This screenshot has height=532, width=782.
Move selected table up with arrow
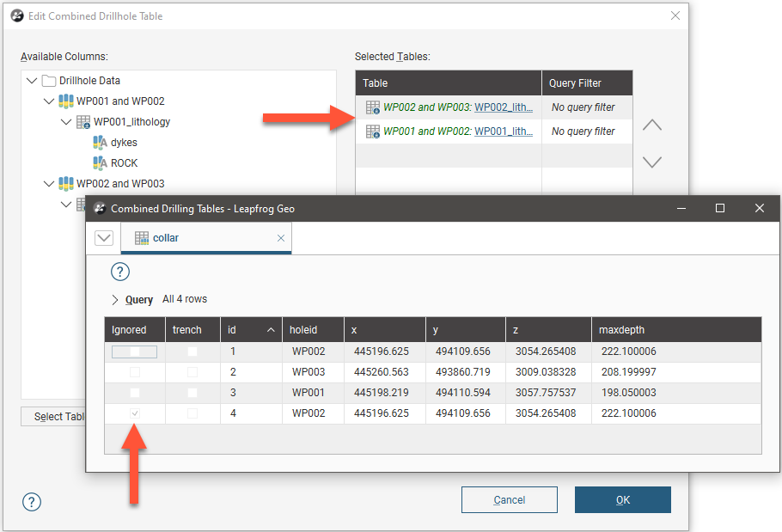click(652, 125)
